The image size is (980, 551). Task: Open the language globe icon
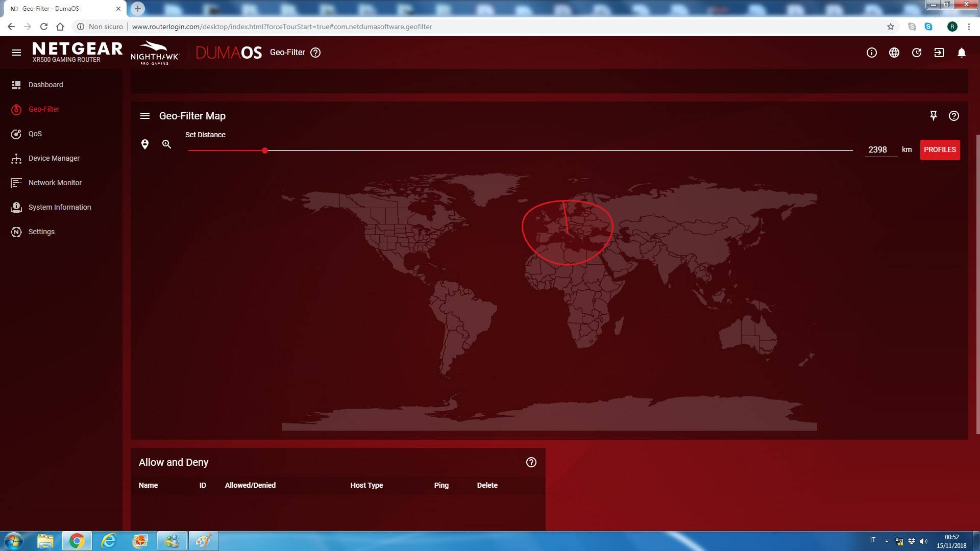pos(894,53)
